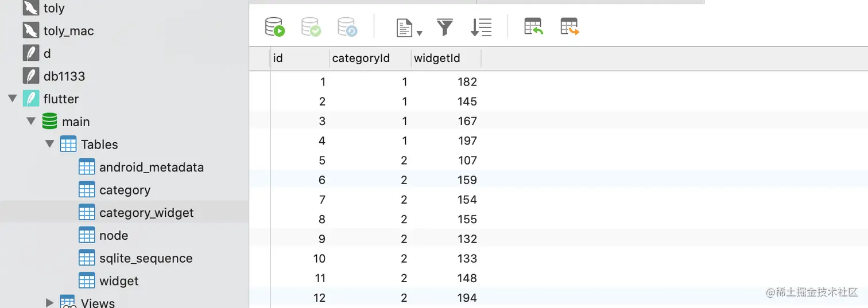Select widgetId cell 133

467,259
